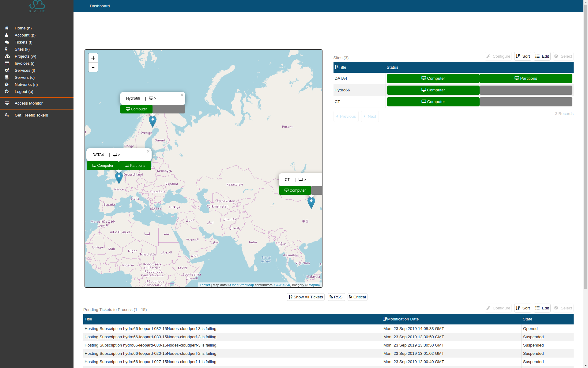The height and width of the screenshot is (368, 588).
Task: Open Home from the sidebar
Action: [23, 28]
